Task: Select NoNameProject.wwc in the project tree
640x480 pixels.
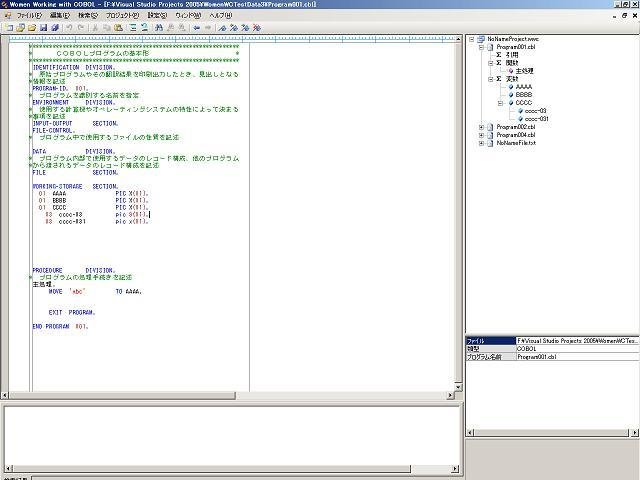Action: (513, 39)
